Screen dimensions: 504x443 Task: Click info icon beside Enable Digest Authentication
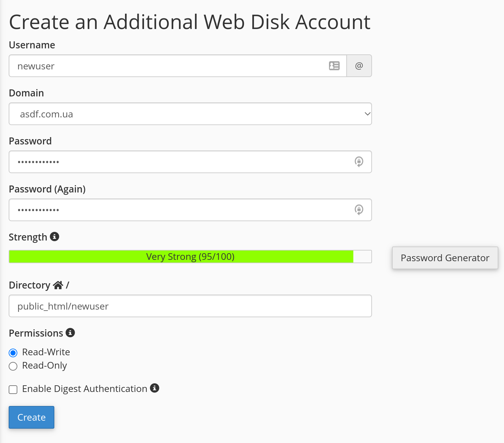point(155,388)
